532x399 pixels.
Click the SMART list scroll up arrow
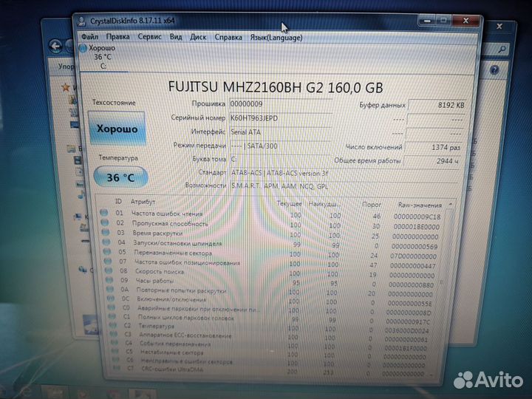click(450, 205)
